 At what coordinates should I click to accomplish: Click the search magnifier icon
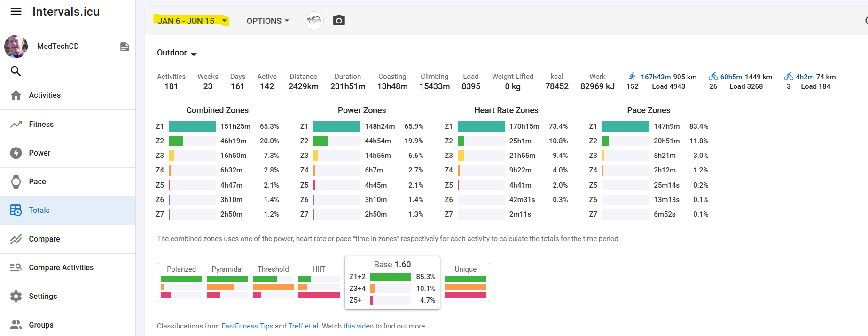tap(16, 71)
